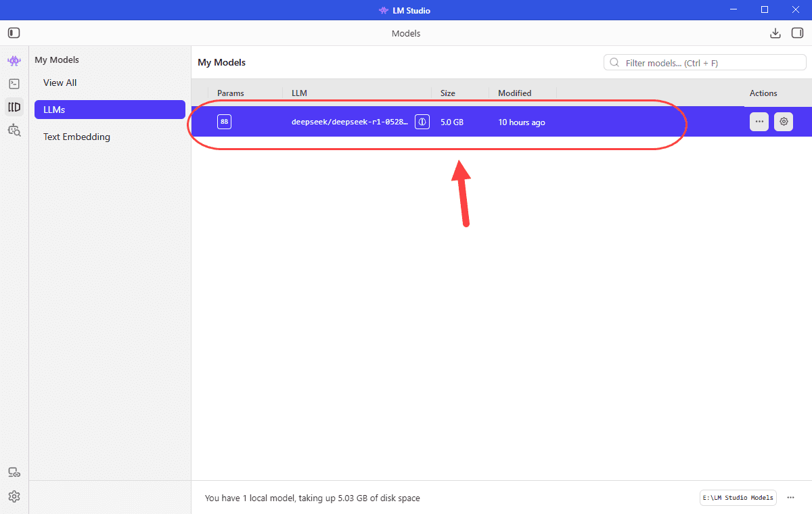Sort by the Modified column header
The height and width of the screenshot is (514, 812).
click(x=515, y=93)
